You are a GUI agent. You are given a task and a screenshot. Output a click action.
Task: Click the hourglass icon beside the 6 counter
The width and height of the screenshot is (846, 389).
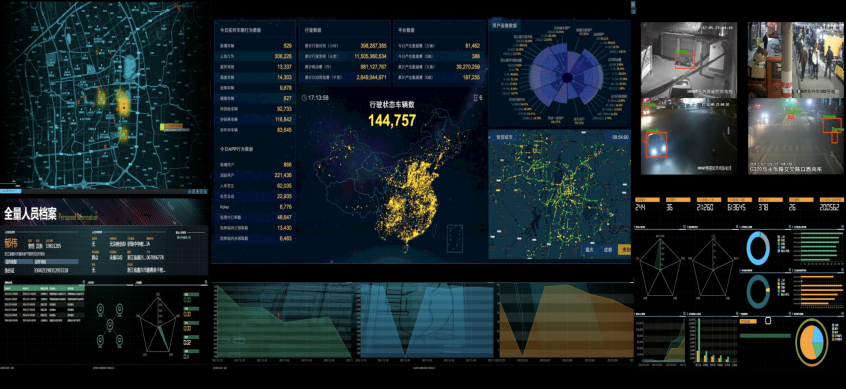(x=475, y=98)
